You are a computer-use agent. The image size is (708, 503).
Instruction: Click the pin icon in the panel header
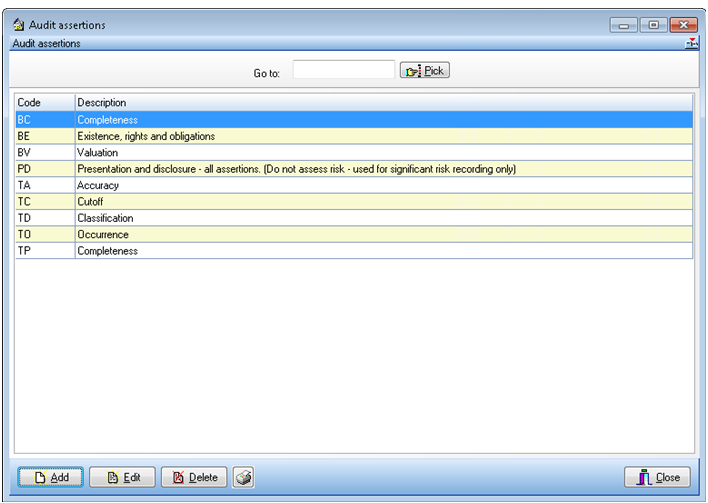[x=691, y=43]
